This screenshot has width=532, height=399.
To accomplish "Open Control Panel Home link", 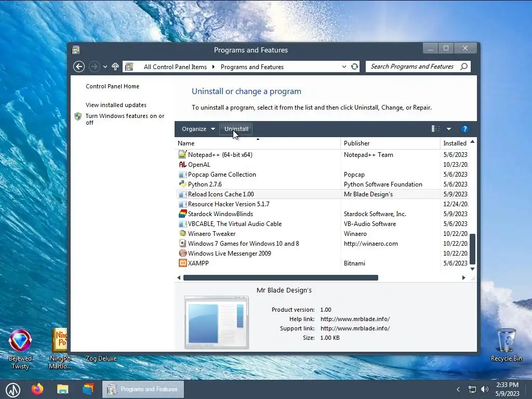I will pyautogui.click(x=112, y=86).
